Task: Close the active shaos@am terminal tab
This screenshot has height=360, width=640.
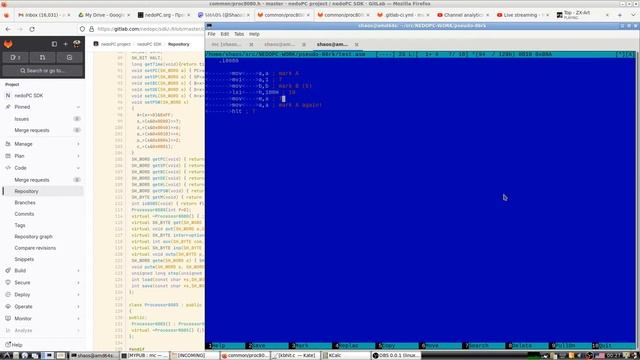Action: click(356, 44)
